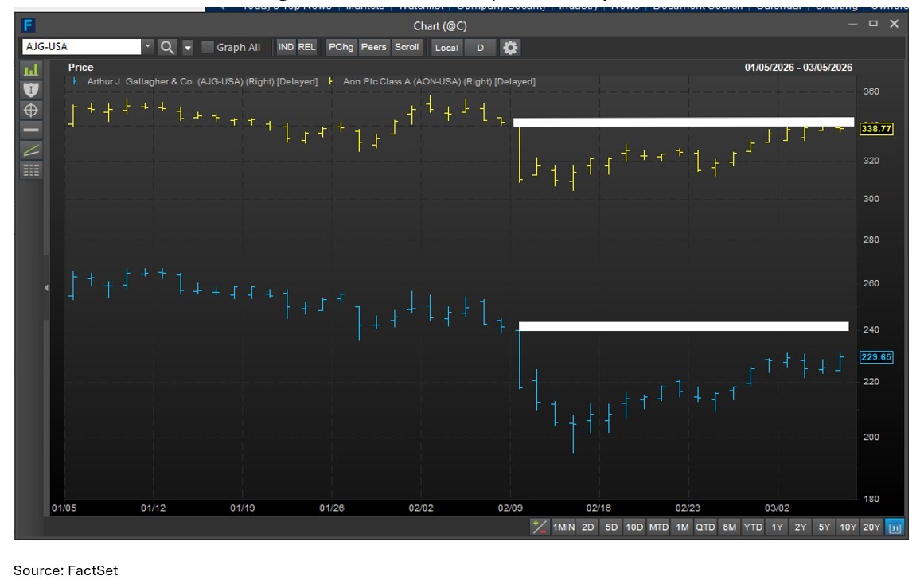Select the bar chart style icon
This screenshot has height=580, width=924.
click(30, 70)
